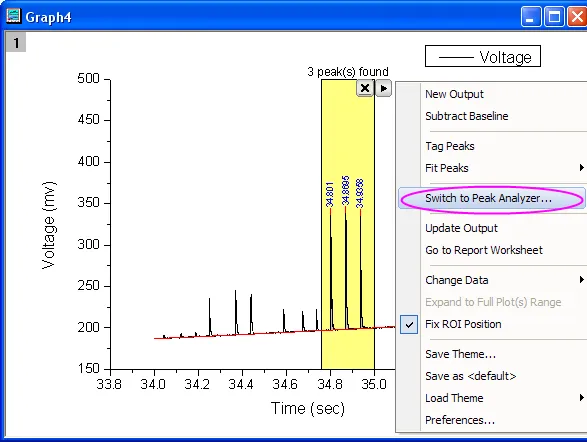The width and height of the screenshot is (587, 442).
Task: Click the Voltage legend box
Action: (x=483, y=56)
